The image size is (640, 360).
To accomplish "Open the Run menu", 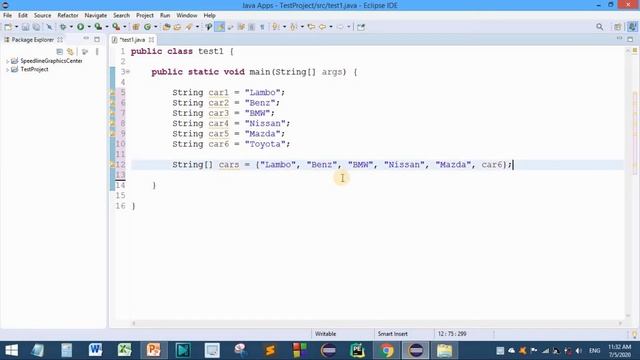I will click(165, 16).
